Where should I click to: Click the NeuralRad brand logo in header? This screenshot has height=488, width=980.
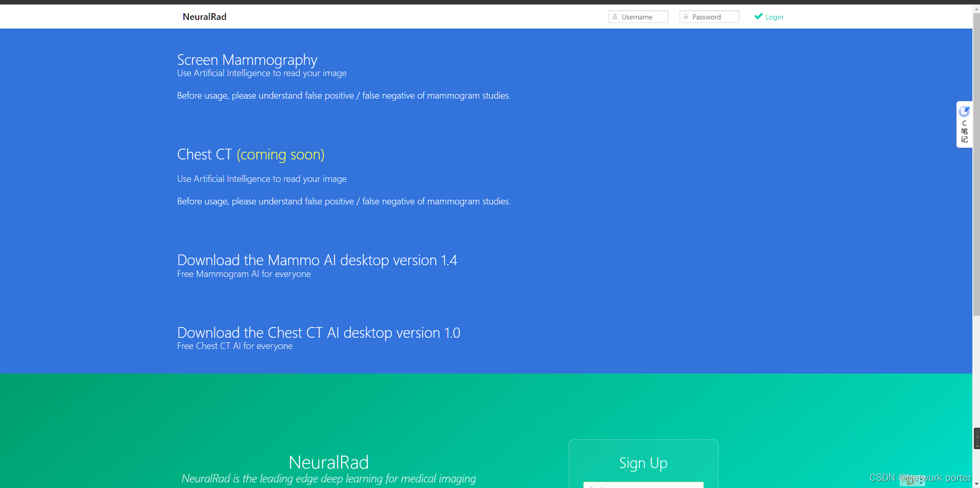click(204, 17)
